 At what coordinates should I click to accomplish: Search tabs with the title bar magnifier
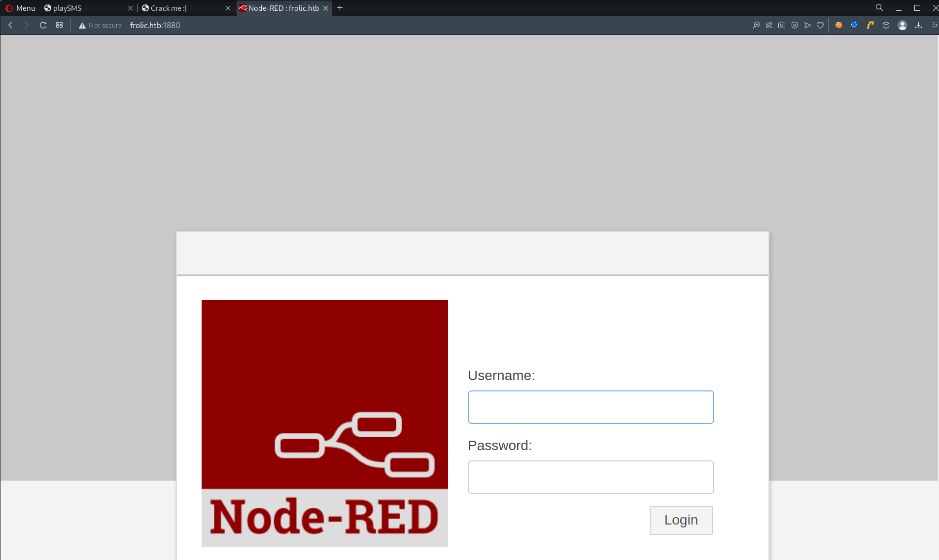879,8
